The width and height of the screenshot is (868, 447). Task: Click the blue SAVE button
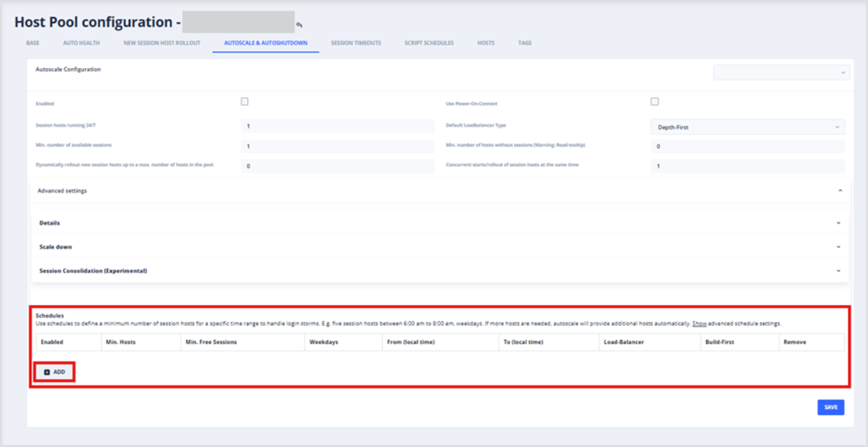(830, 407)
